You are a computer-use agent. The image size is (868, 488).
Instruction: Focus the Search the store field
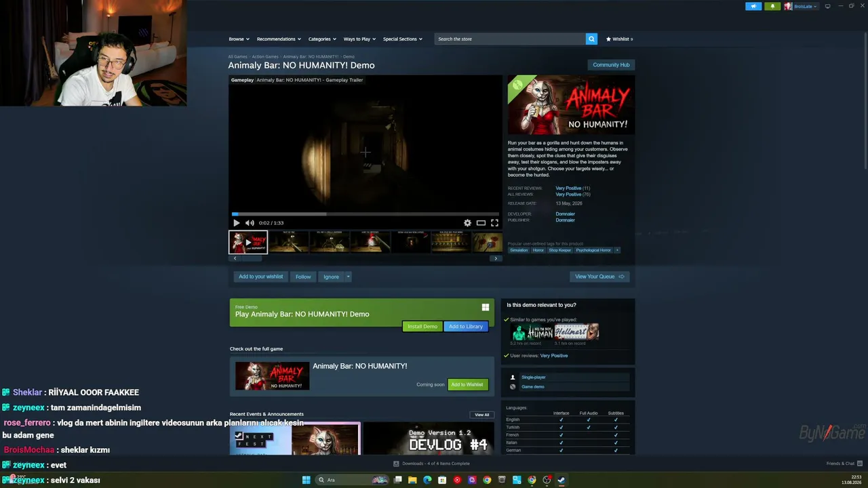pos(510,39)
